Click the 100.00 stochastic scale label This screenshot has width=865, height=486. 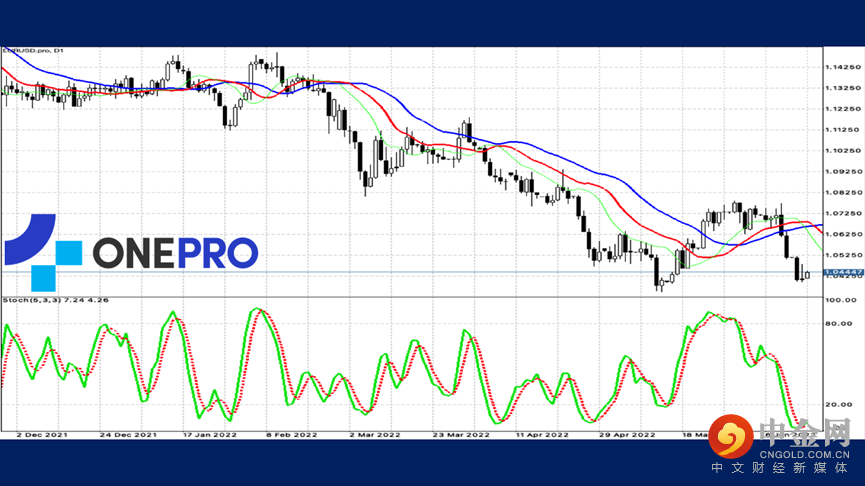[841, 300]
